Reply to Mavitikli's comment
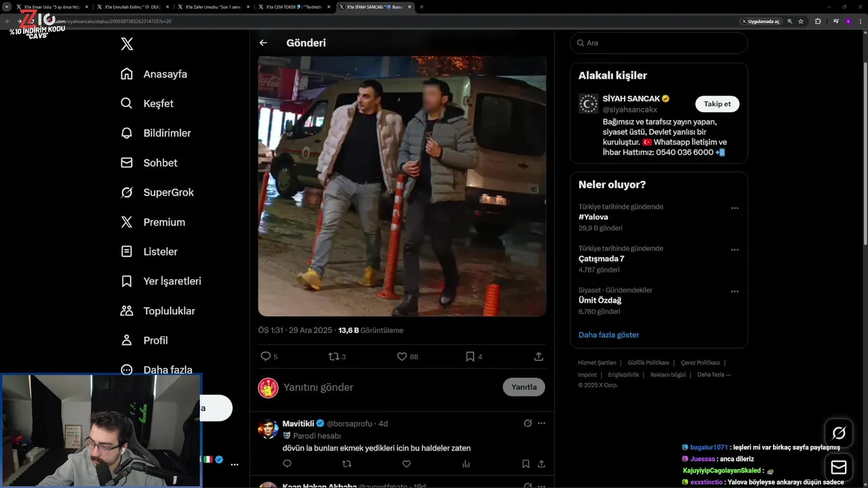The height and width of the screenshot is (488, 868). point(287,464)
